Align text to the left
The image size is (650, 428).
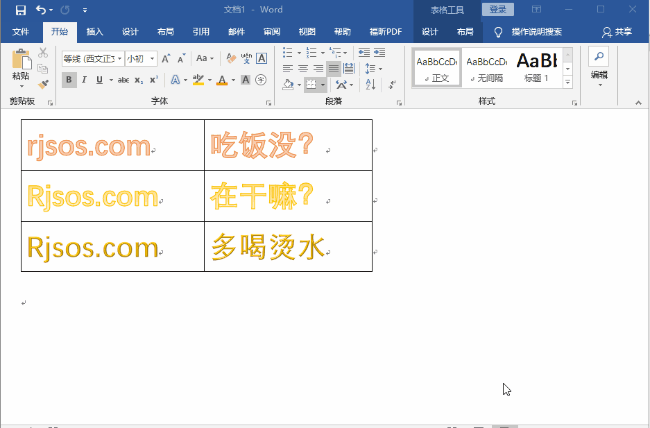pos(288,68)
